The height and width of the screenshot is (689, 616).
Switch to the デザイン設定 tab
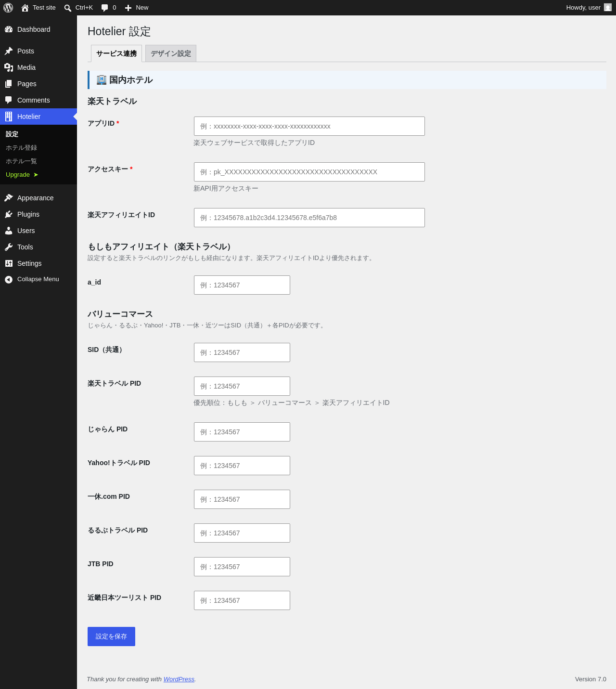click(171, 53)
